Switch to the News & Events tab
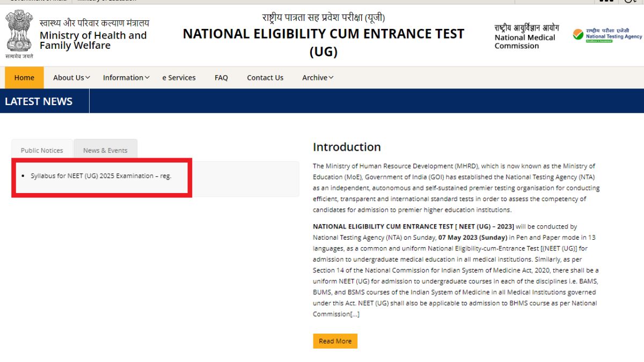 (105, 150)
